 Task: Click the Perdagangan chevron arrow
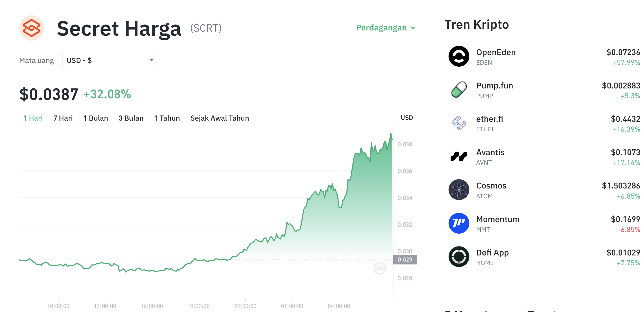coord(413,28)
